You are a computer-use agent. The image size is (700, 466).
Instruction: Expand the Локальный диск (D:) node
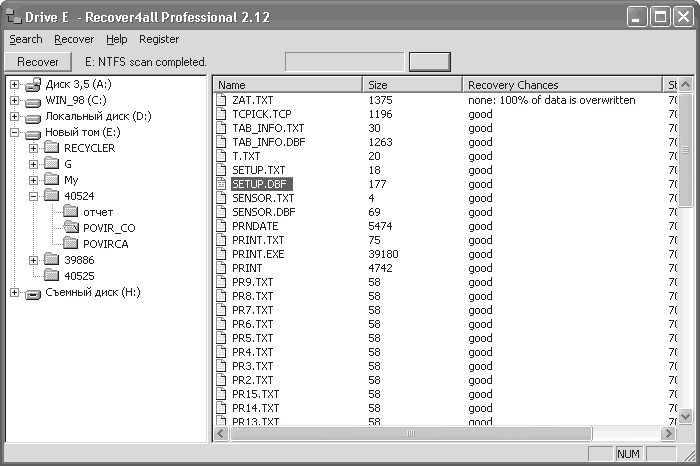(x=14, y=116)
